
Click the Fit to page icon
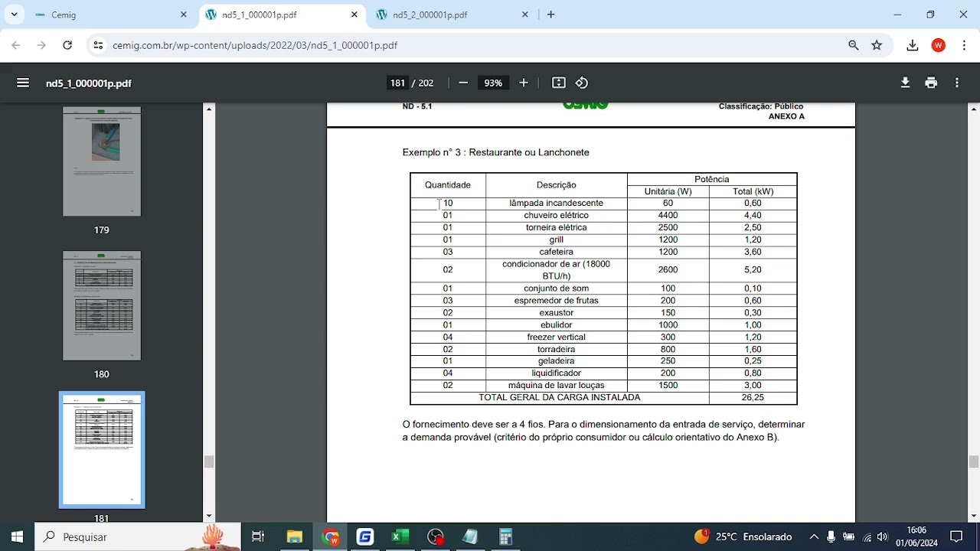(559, 83)
